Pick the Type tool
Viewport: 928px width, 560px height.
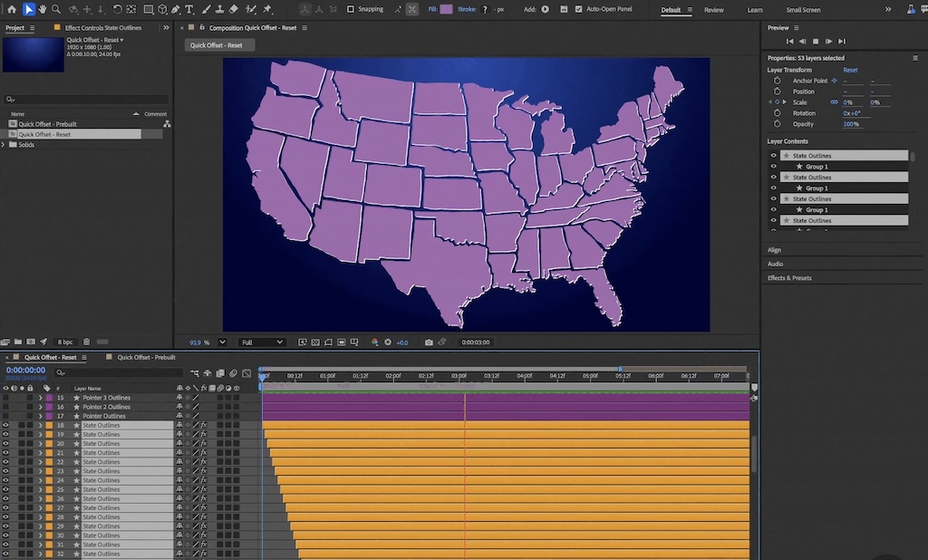click(188, 9)
